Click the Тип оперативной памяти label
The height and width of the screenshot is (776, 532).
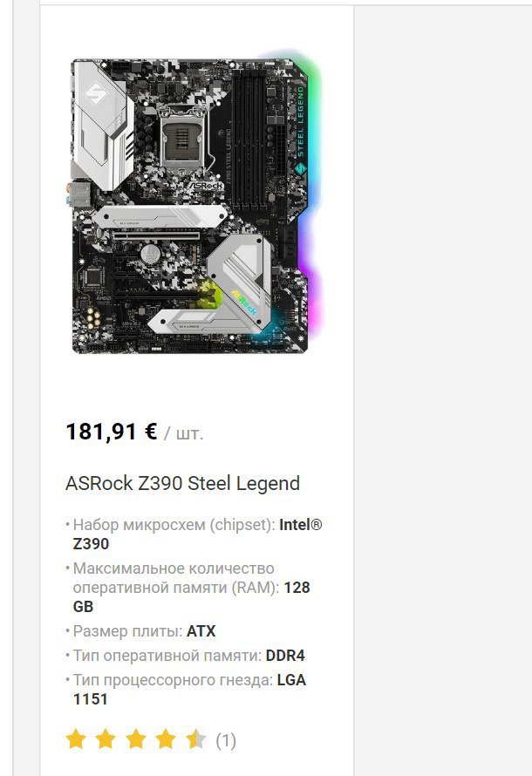pyautogui.click(x=167, y=656)
